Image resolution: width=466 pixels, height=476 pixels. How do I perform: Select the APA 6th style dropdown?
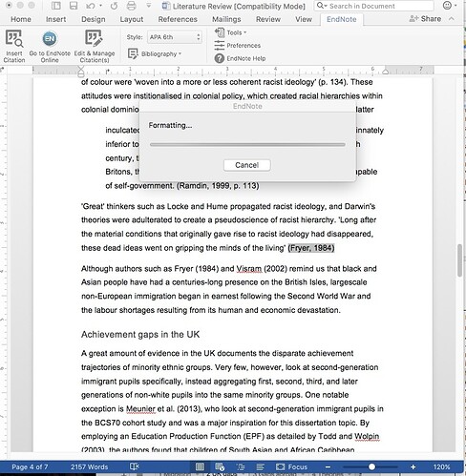click(175, 37)
